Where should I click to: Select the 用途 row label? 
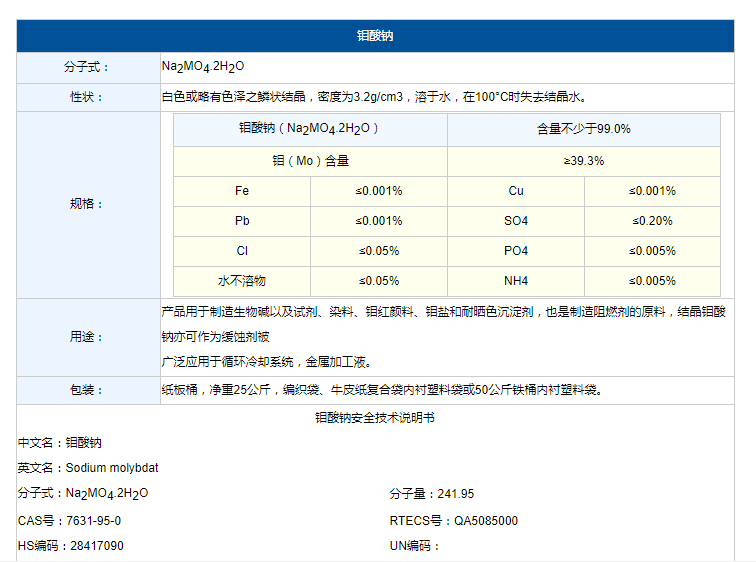point(87,337)
